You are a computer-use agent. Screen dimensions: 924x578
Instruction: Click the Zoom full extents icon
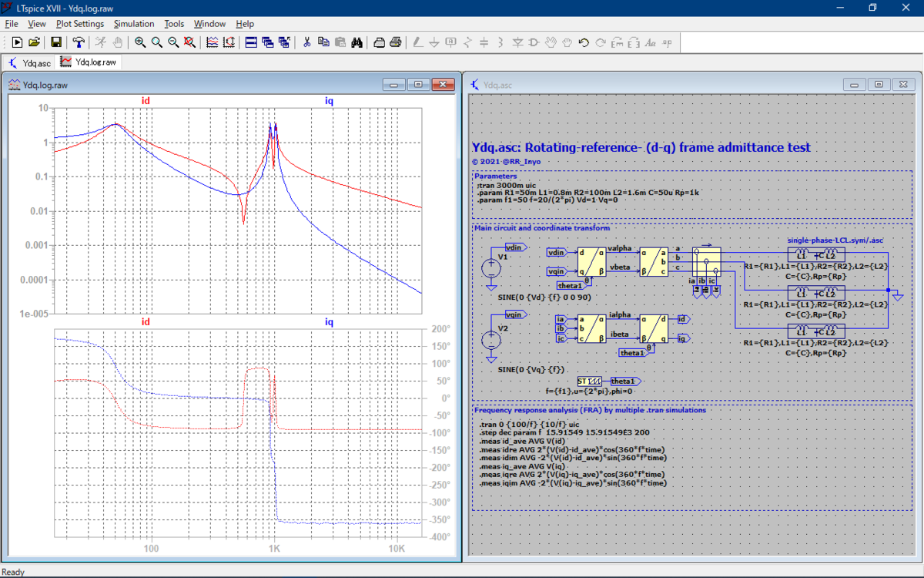click(x=190, y=42)
